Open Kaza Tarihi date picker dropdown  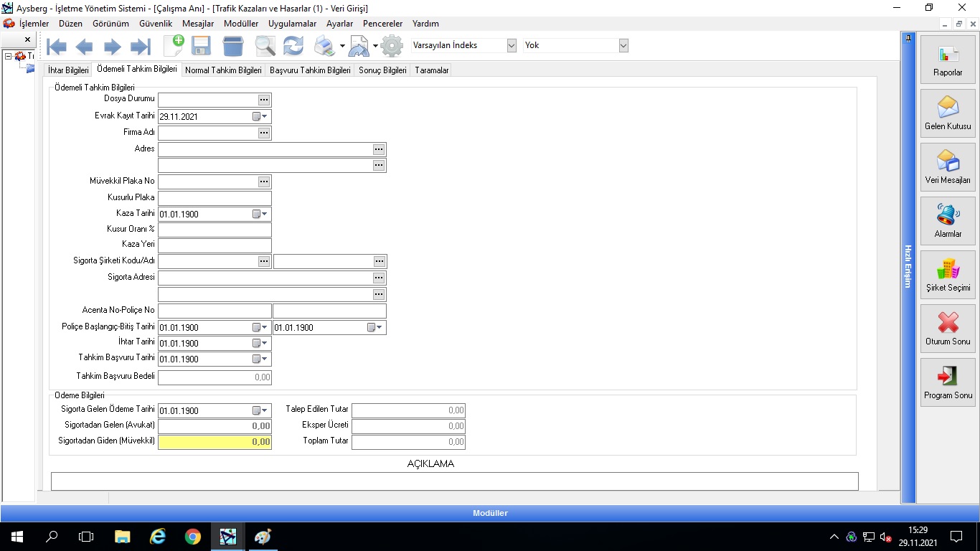[264, 214]
